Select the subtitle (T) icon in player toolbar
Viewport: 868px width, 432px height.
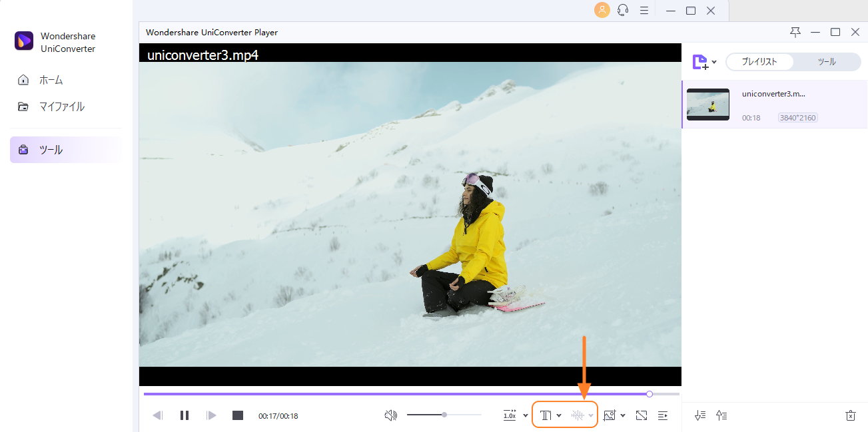(x=546, y=415)
